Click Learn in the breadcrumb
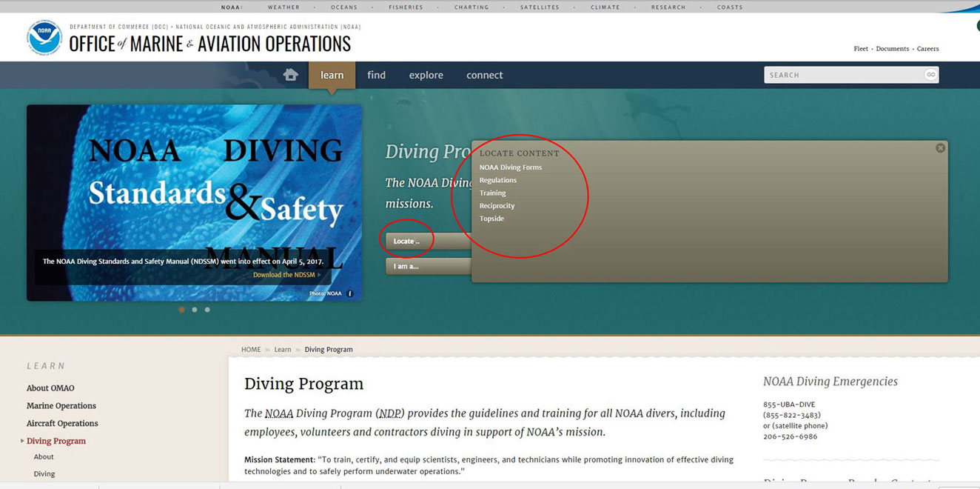The height and width of the screenshot is (489, 980). pos(283,350)
